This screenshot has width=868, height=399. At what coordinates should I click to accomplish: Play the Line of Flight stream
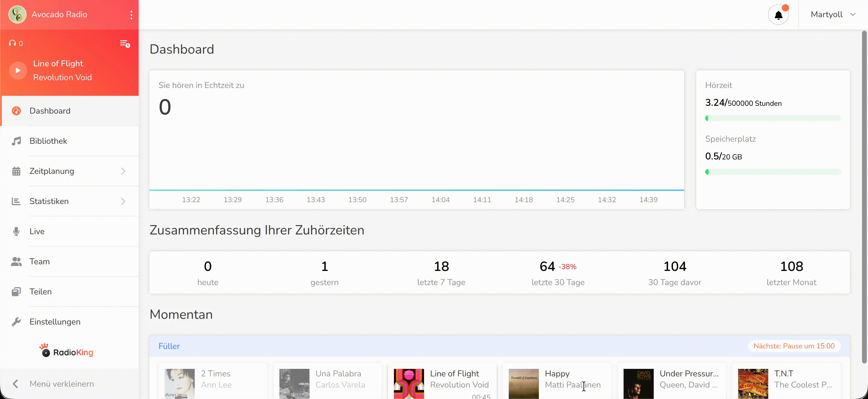[18, 70]
